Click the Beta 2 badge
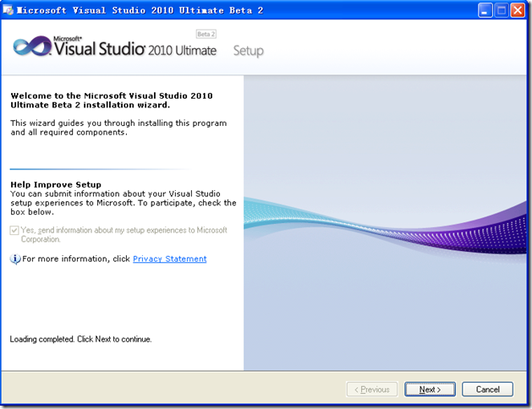The width and height of the screenshot is (532, 409). (206, 34)
